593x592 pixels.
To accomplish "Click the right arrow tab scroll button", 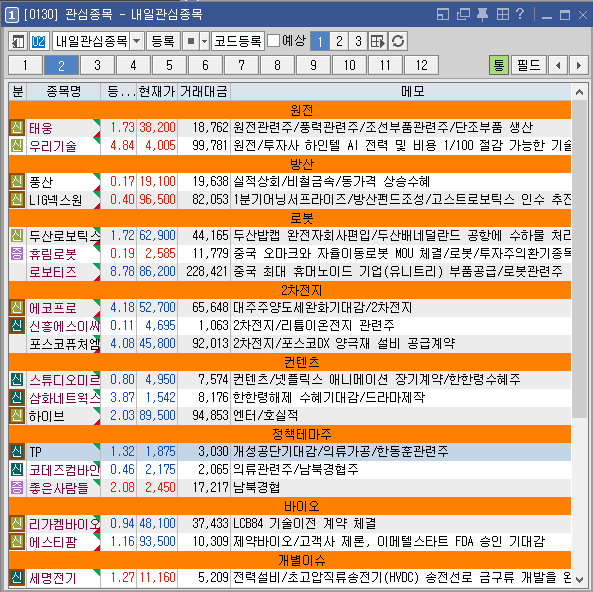I will click(x=579, y=65).
